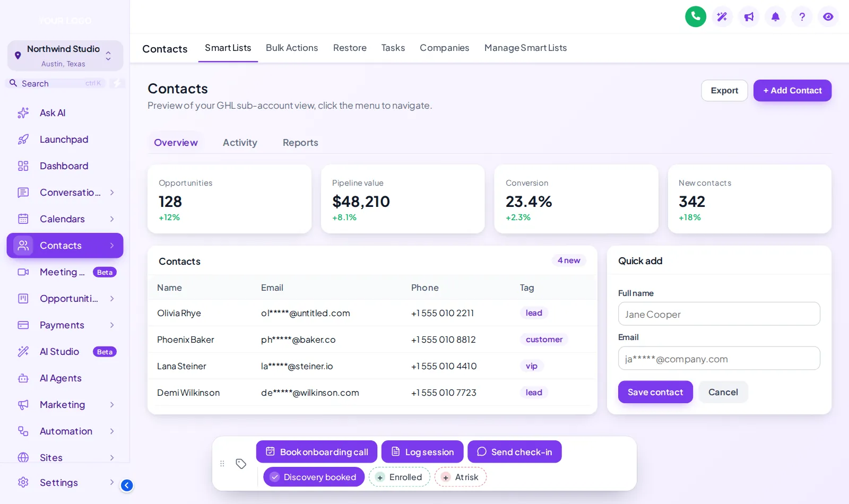Select the Overview sub-tab
Viewport: 849px width, 504px height.
[176, 142]
